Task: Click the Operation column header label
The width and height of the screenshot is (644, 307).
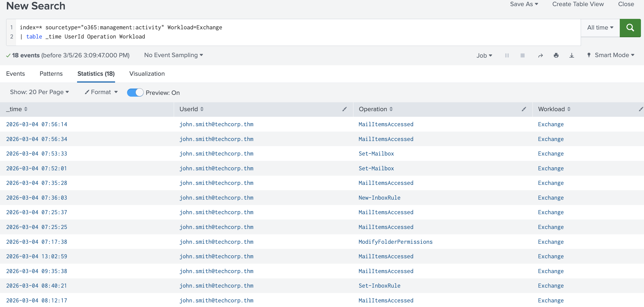Action: (x=373, y=109)
